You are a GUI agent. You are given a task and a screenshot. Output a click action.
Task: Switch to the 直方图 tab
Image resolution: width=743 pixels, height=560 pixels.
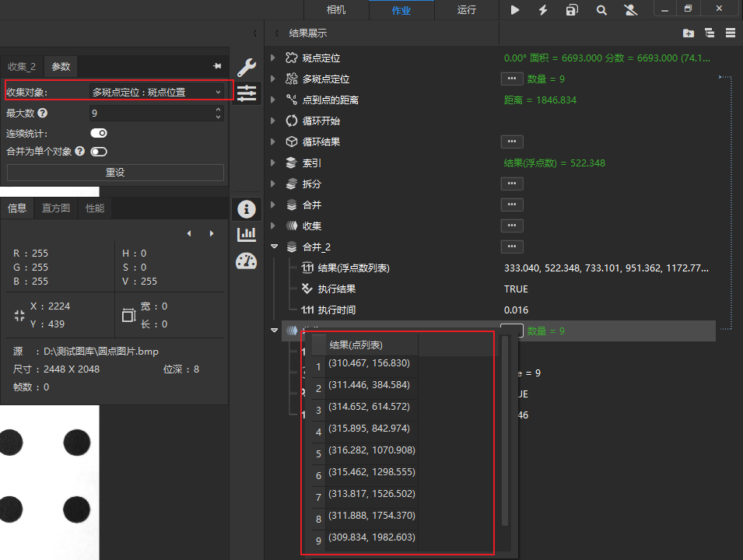(x=56, y=208)
